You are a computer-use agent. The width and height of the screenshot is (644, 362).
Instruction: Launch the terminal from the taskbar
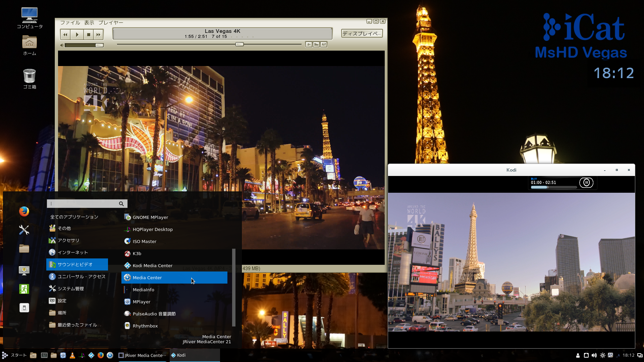(x=44, y=355)
